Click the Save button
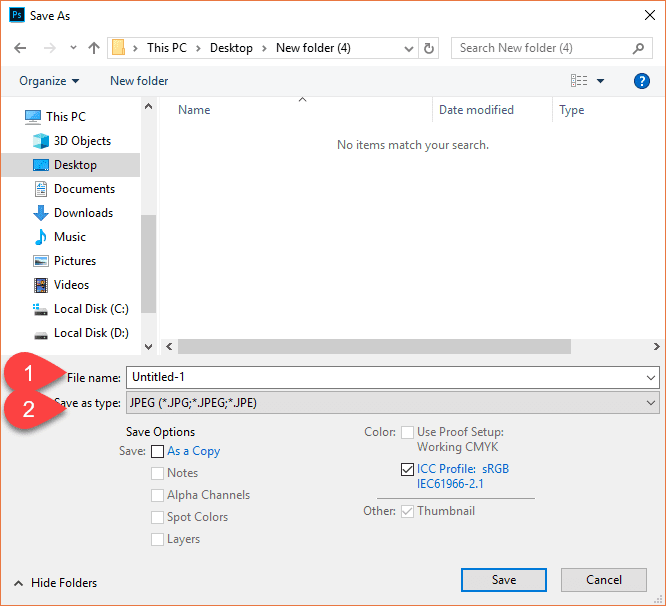The image size is (666, 606). click(504, 580)
